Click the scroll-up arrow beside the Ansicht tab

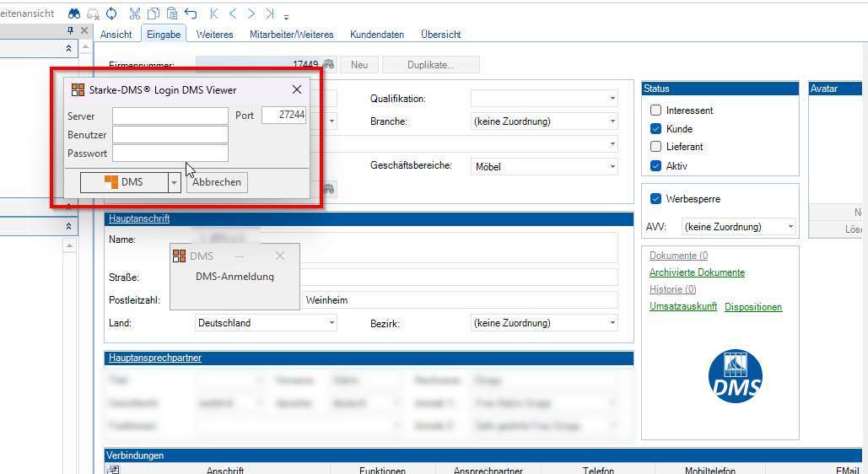pos(86,46)
